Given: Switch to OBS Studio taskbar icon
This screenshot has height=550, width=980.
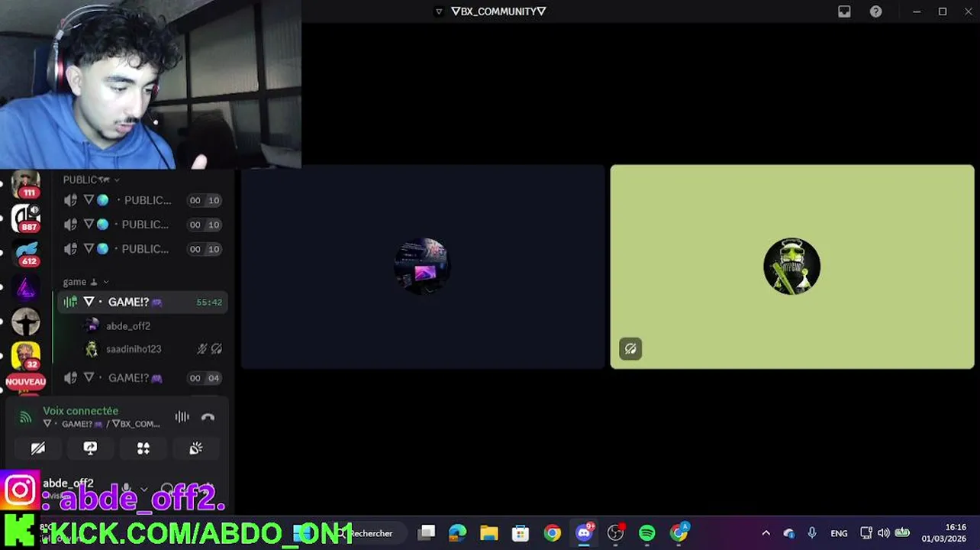Looking at the screenshot, I should tap(616, 533).
